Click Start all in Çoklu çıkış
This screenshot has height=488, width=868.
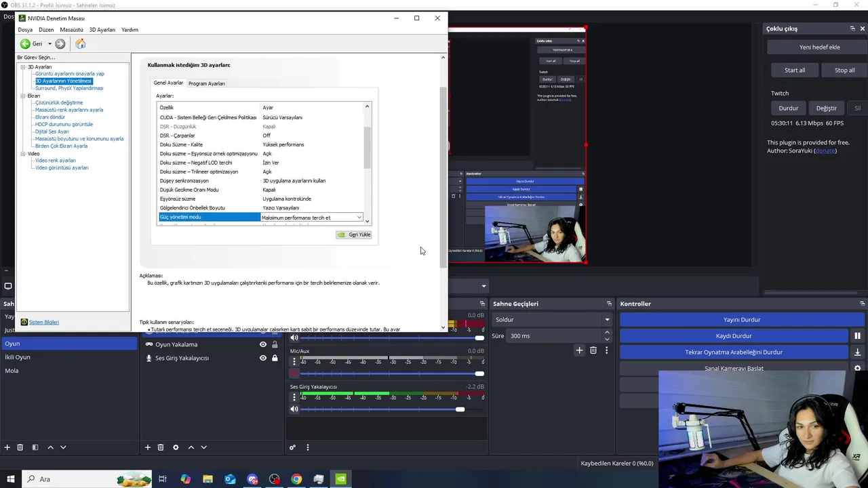pyautogui.click(x=795, y=70)
